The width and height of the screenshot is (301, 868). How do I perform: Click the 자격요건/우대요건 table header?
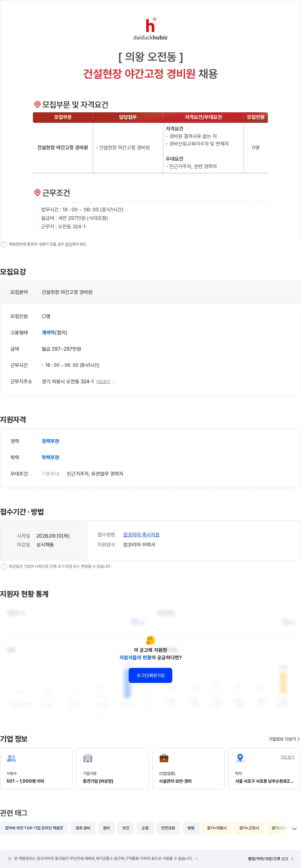pyautogui.click(x=203, y=117)
